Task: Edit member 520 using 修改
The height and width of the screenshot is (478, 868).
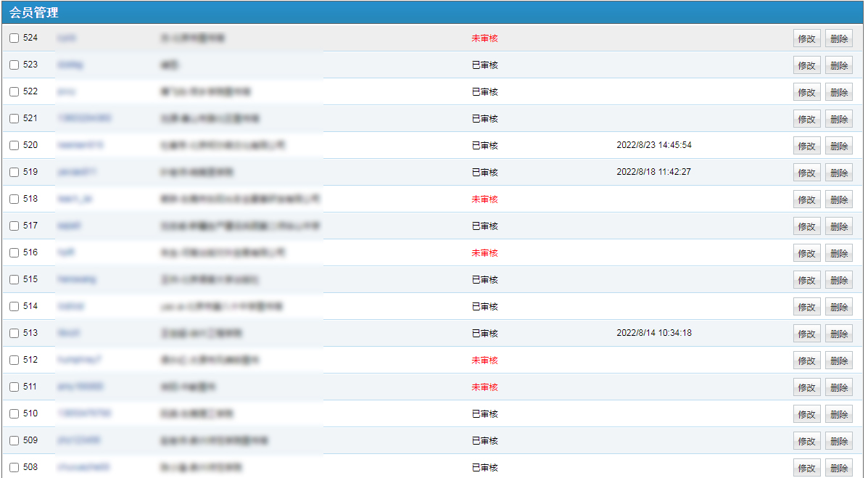Action: click(x=806, y=147)
